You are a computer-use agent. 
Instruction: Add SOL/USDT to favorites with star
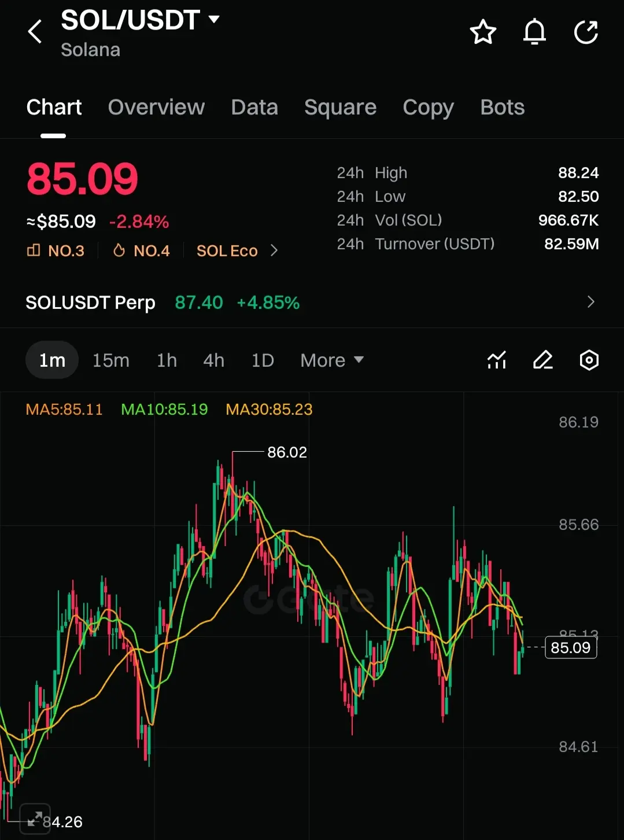tap(483, 32)
